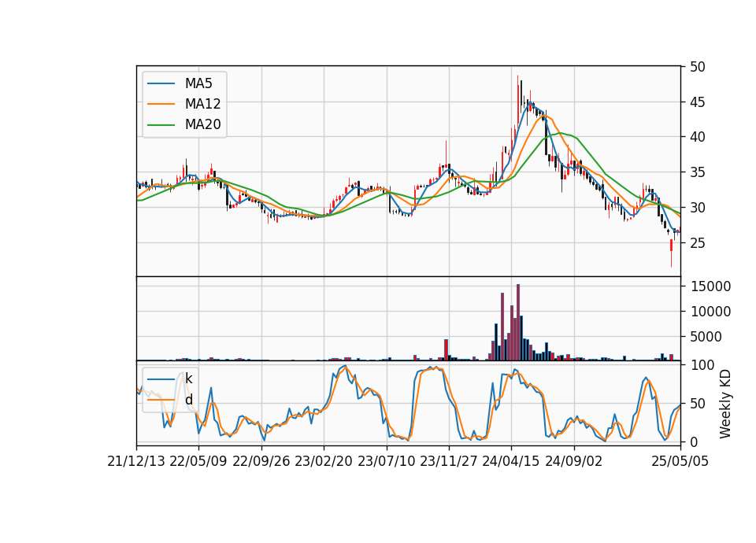Click the price axis value 50
This screenshot has height=543, width=756.
pyautogui.click(x=697, y=67)
